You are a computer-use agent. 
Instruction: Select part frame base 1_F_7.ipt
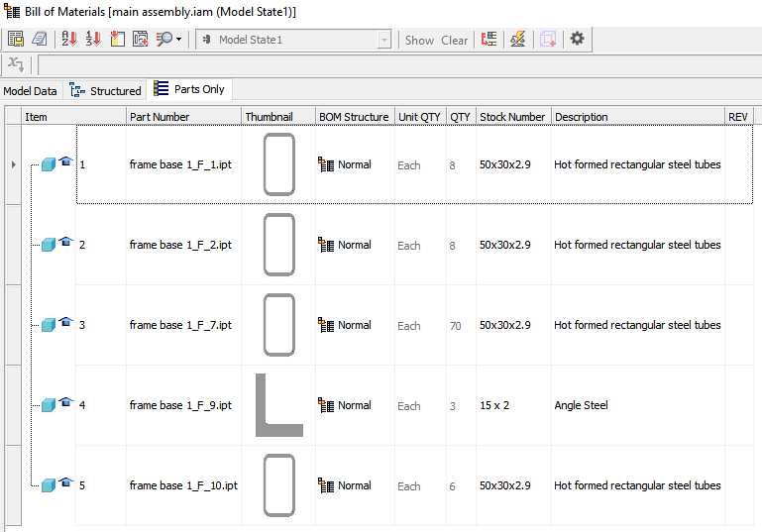coord(180,325)
